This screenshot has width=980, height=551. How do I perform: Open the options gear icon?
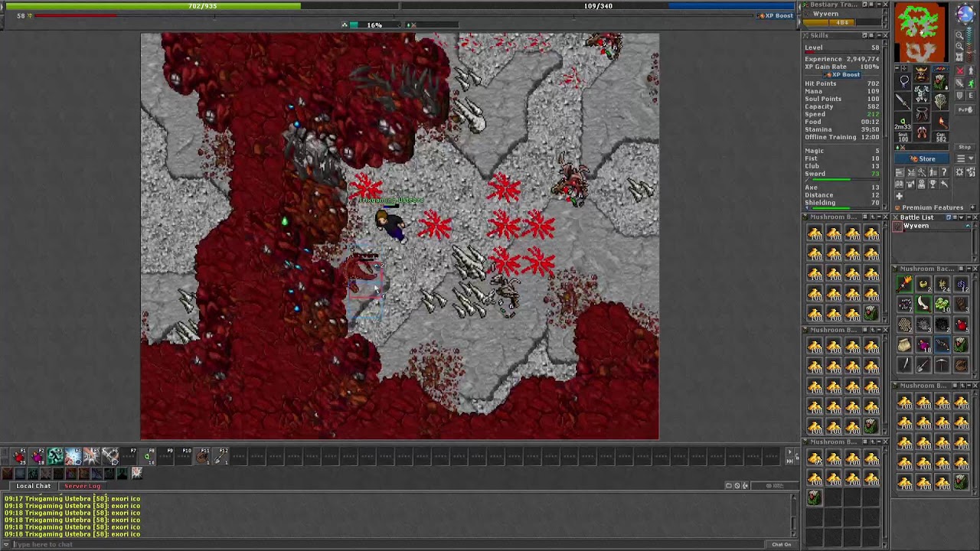pyautogui.click(x=959, y=171)
